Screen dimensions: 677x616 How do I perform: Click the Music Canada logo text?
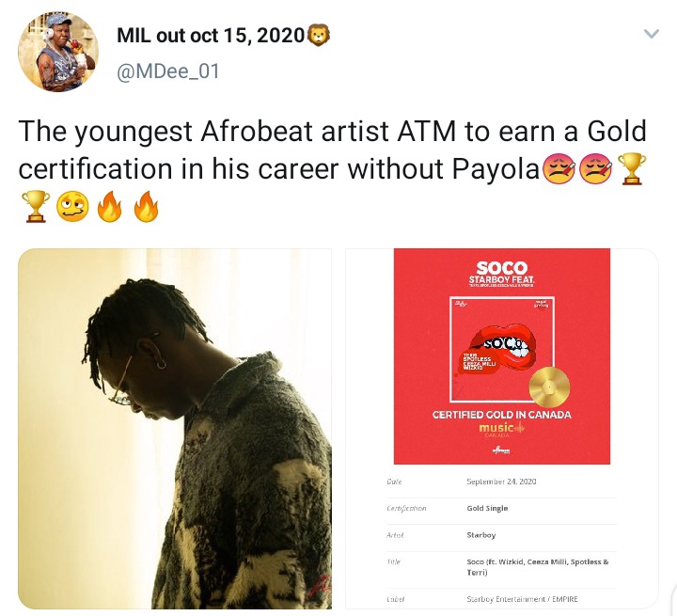(x=502, y=429)
